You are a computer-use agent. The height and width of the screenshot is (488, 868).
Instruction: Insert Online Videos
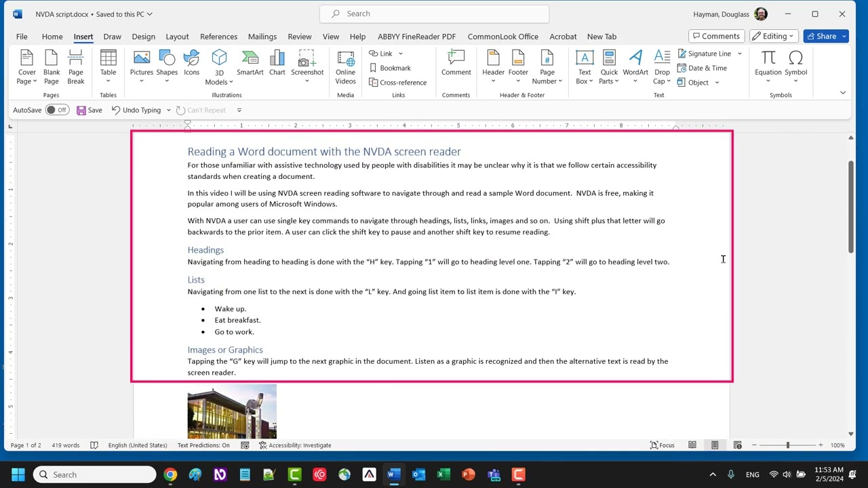(x=345, y=67)
